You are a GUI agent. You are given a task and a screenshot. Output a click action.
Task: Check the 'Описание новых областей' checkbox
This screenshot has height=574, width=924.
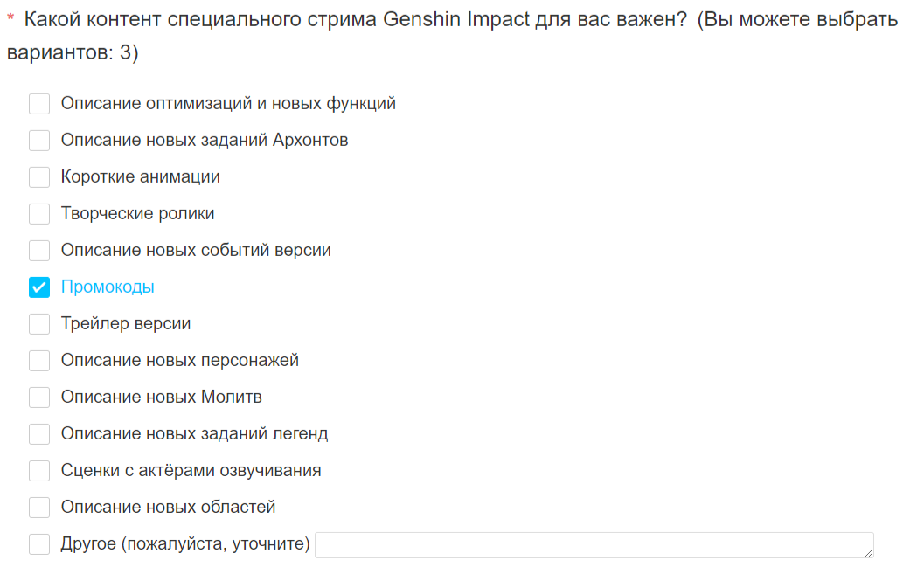tap(39, 508)
